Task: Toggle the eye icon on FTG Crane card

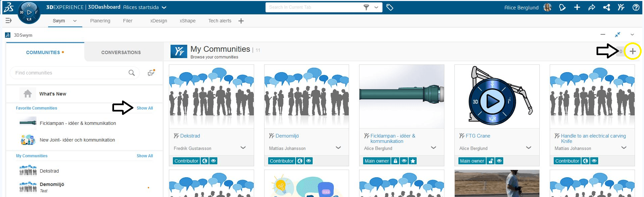Action: tap(499, 161)
